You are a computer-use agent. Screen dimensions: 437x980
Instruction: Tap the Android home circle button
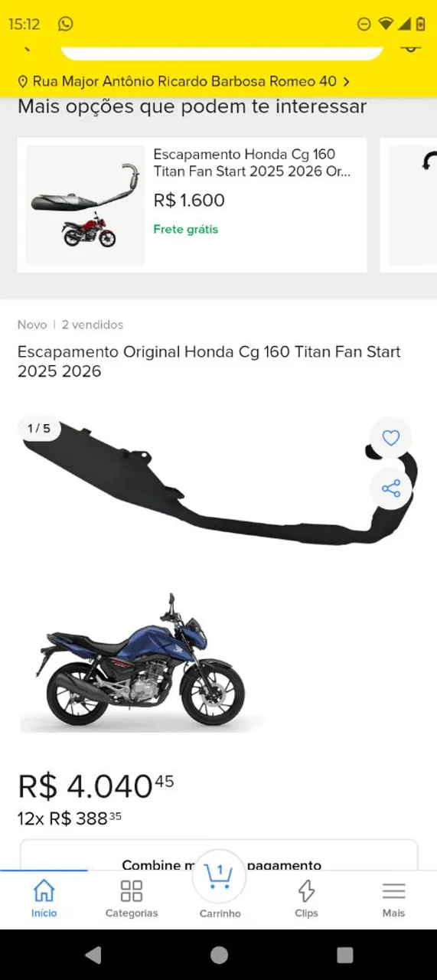[x=219, y=955]
